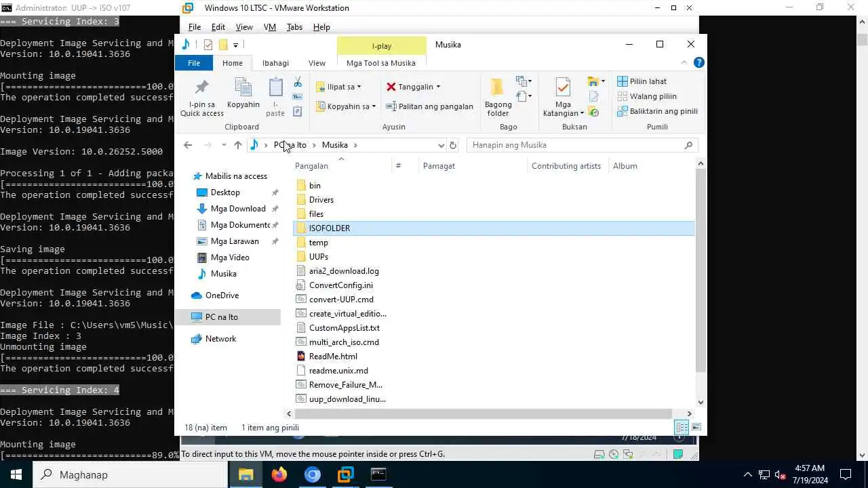868x488 pixels.
Task: Click the back arrow in Explorer
Action: (188, 145)
